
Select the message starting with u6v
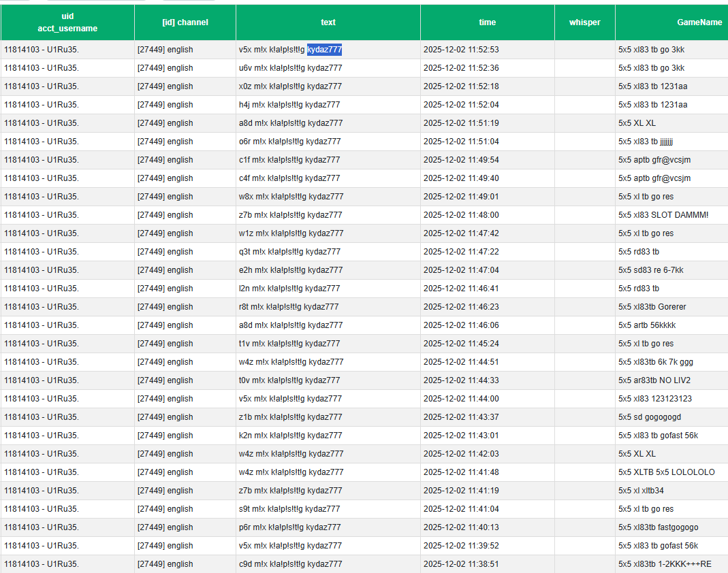(x=290, y=68)
